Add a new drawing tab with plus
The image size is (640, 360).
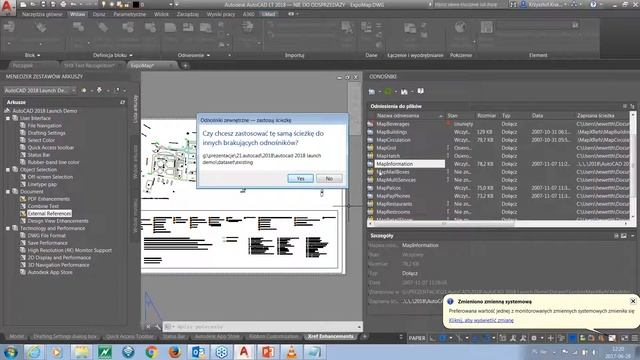(185, 65)
